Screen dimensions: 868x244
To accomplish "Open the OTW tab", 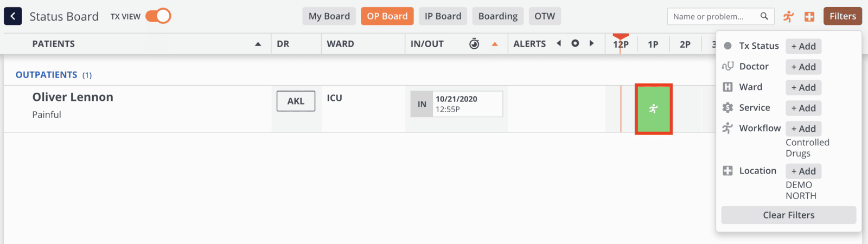I will (545, 16).
